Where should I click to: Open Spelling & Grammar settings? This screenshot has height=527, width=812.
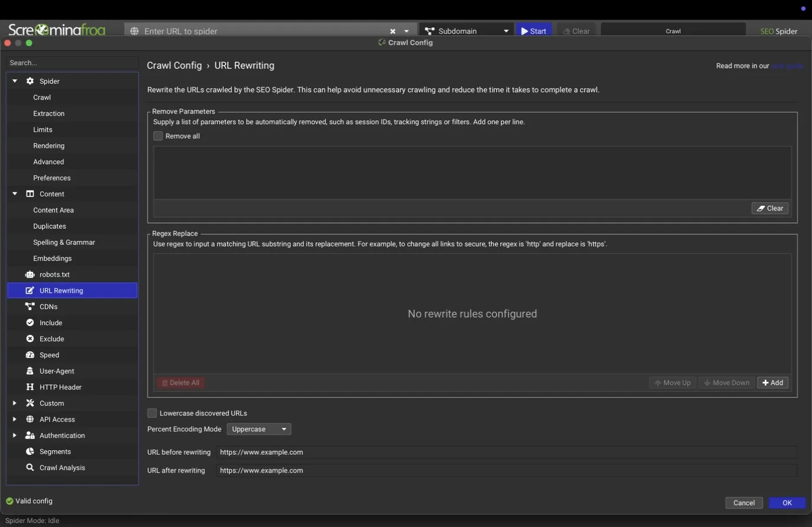[64, 243]
